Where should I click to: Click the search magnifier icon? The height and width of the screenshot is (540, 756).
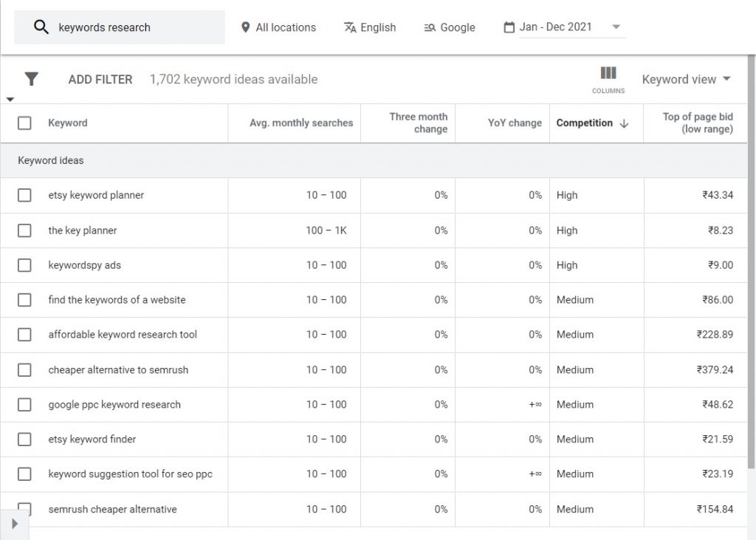coord(41,26)
